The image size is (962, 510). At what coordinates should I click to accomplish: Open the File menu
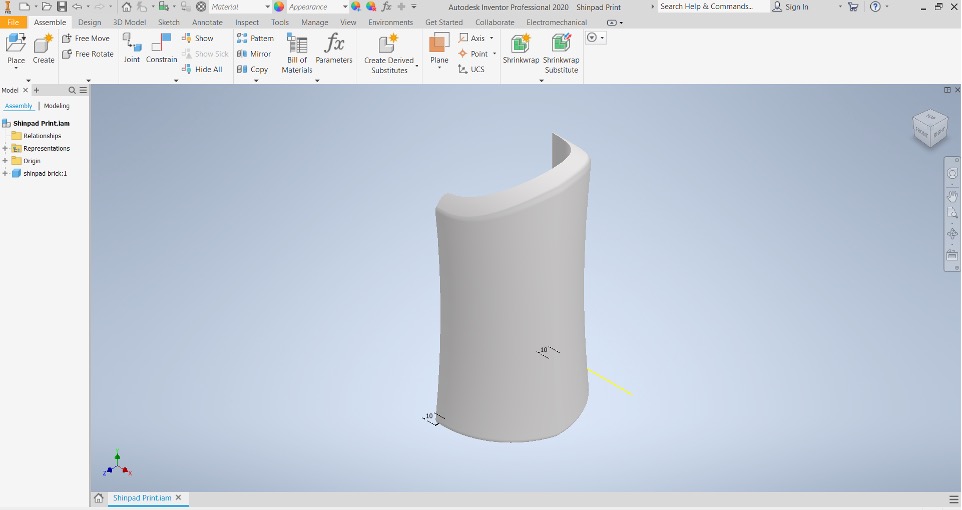[13, 22]
